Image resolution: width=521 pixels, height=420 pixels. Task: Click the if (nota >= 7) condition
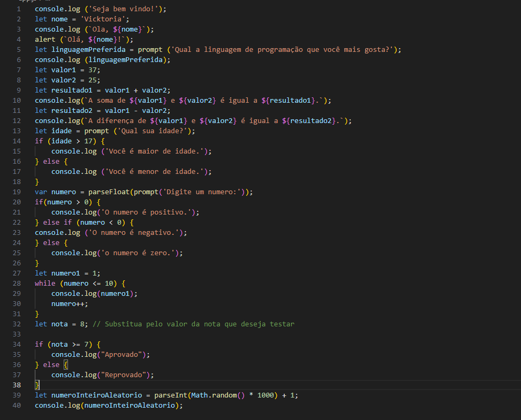click(68, 345)
